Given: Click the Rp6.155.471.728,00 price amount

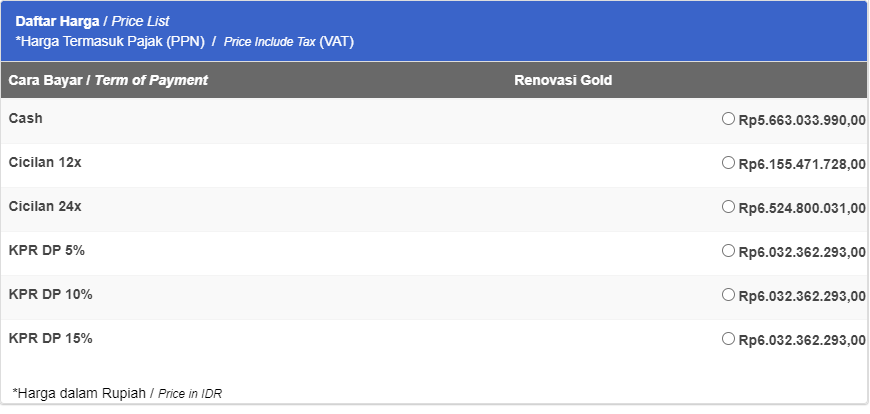Looking at the screenshot, I should click(802, 164).
